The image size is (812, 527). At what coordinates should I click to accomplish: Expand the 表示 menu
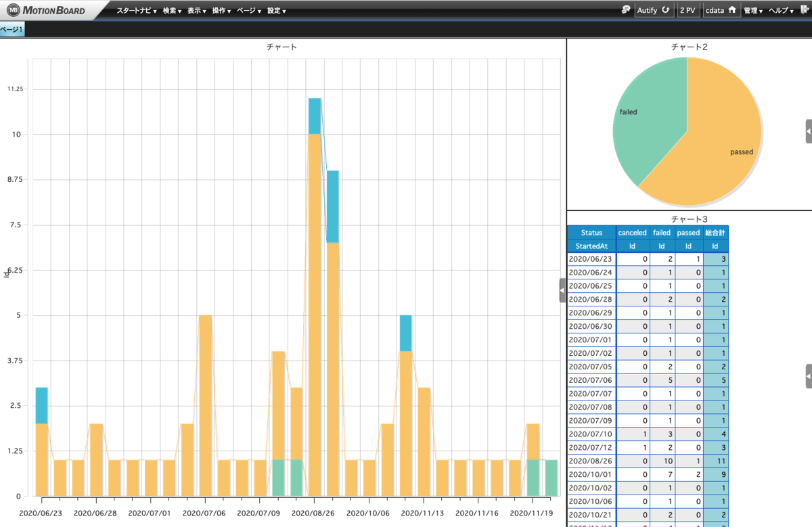pos(196,11)
